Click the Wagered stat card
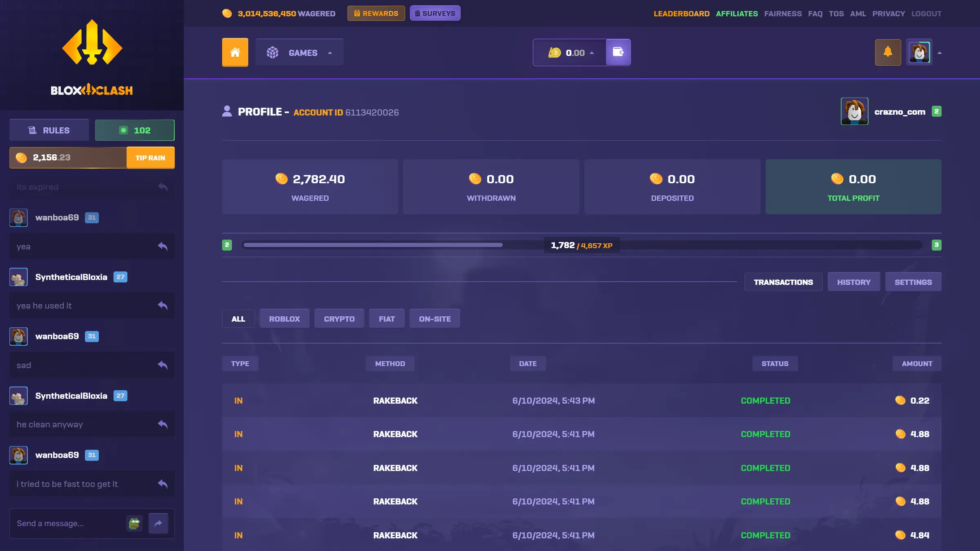This screenshot has height=551, width=980. pyautogui.click(x=310, y=187)
